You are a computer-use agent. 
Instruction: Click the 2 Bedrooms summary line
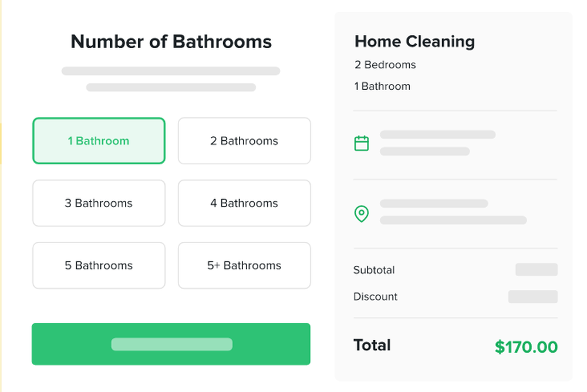point(385,65)
